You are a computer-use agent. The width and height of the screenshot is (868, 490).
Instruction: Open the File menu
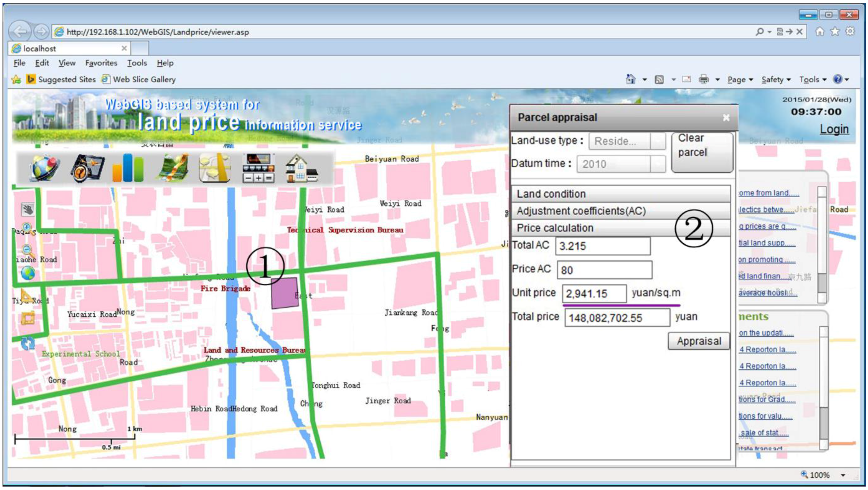point(19,63)
